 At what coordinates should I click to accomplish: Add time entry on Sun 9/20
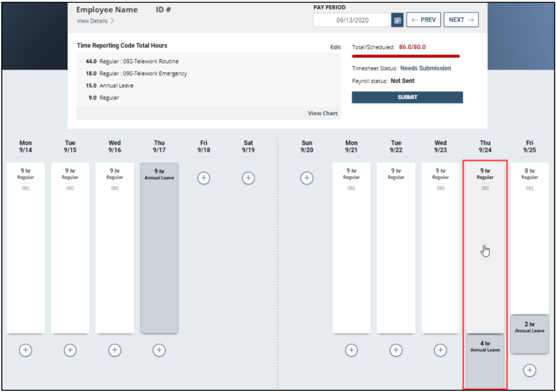307,178
